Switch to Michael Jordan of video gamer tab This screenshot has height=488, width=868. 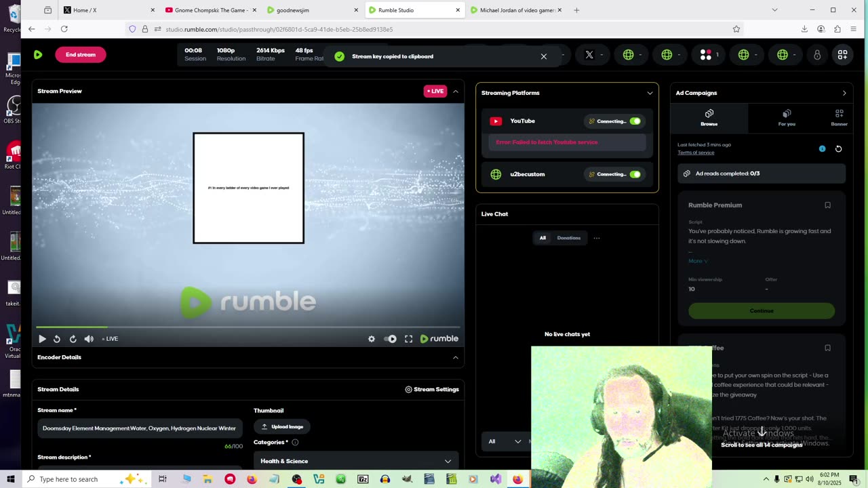(517, 10)
